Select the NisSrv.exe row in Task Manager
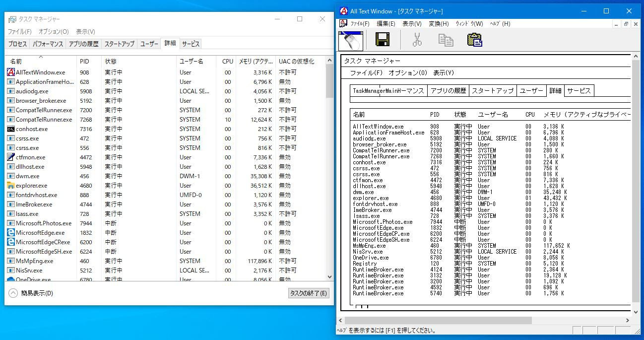The image size is (644, 340). [x=166, y=271]
